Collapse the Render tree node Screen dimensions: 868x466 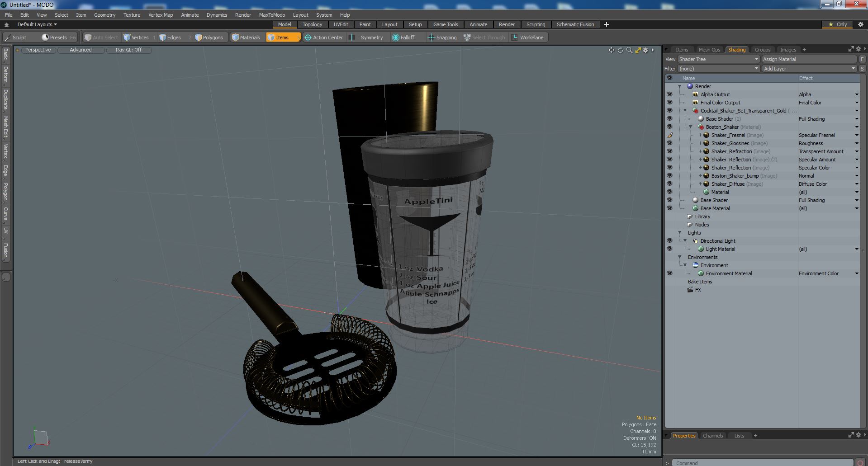(679, 86)
